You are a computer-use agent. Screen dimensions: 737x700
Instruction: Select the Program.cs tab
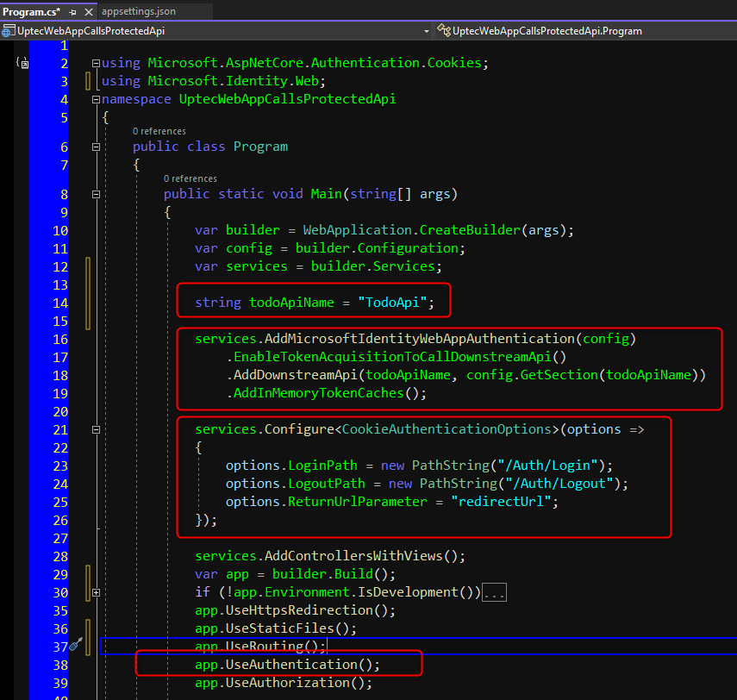click(31, 12)
